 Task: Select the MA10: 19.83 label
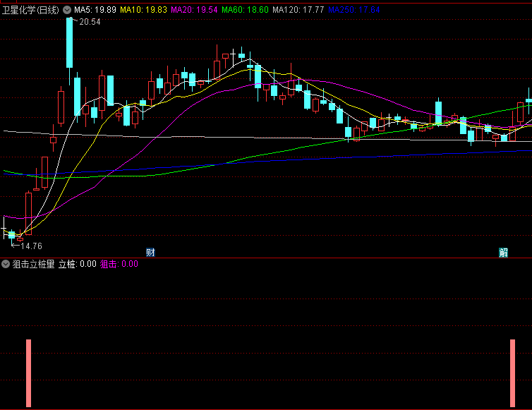(x=143, y=10)
